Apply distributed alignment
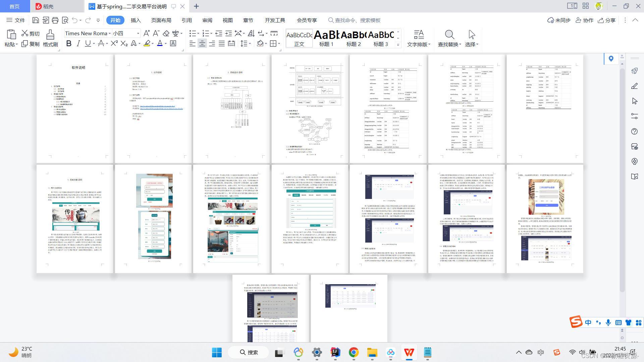 click(x=231, y=44)
